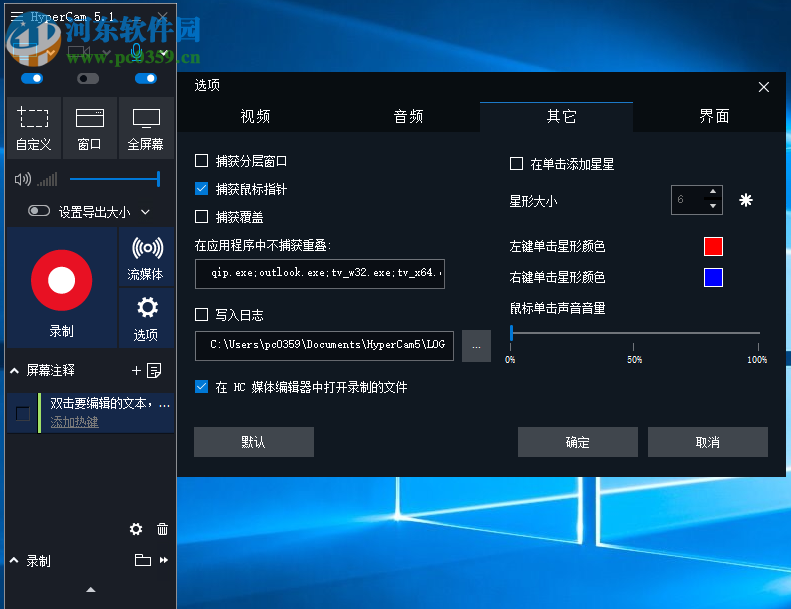Viewport: 791px width, 609px height.
Task: Open recordings folder icon
Action: 143,560
